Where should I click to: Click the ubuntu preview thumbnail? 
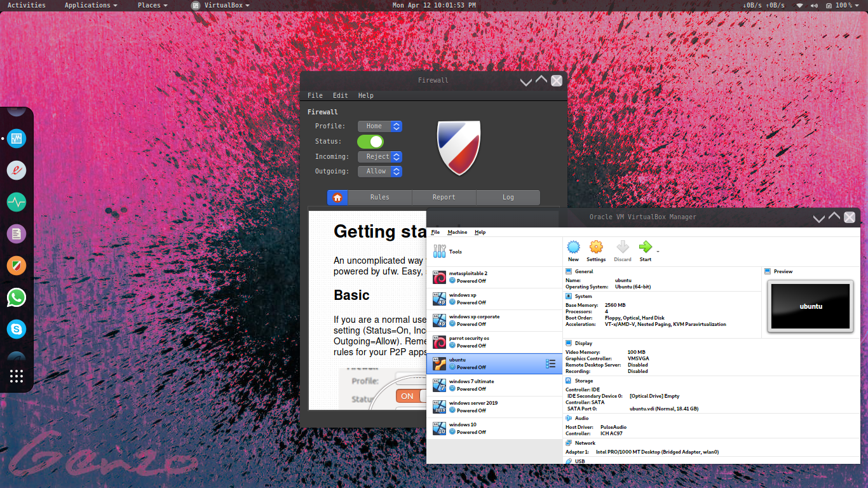810,306
